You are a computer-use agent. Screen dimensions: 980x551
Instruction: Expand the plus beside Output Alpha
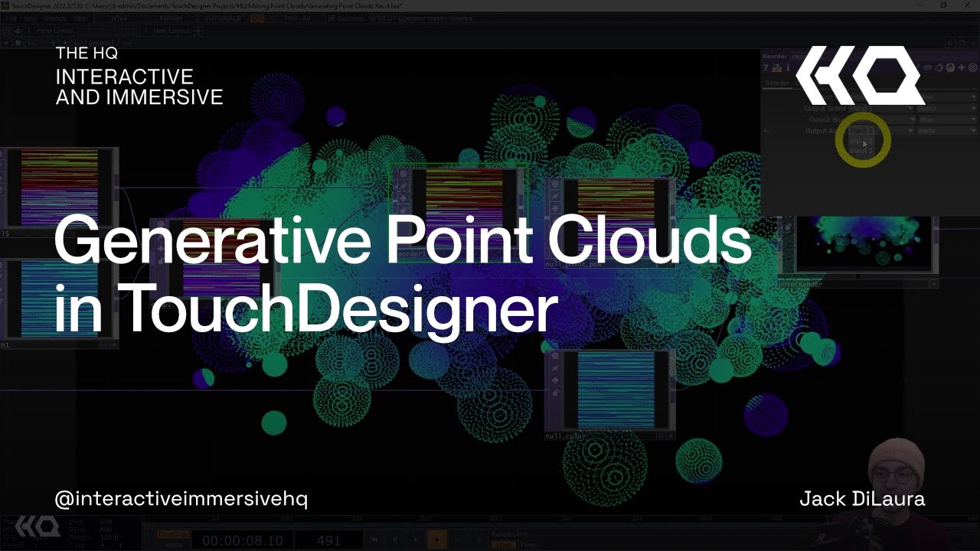[766, 131]
